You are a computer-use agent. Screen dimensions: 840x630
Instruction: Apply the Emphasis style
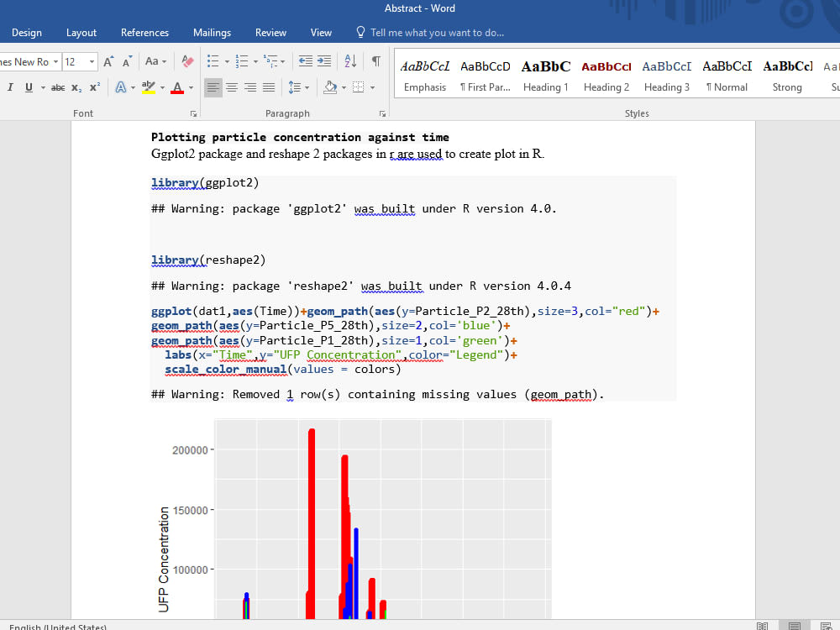[x=425, y=76]
